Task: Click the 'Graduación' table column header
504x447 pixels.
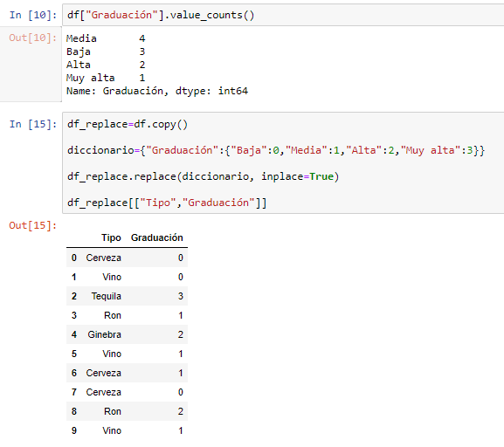Action: coord(157,237)
